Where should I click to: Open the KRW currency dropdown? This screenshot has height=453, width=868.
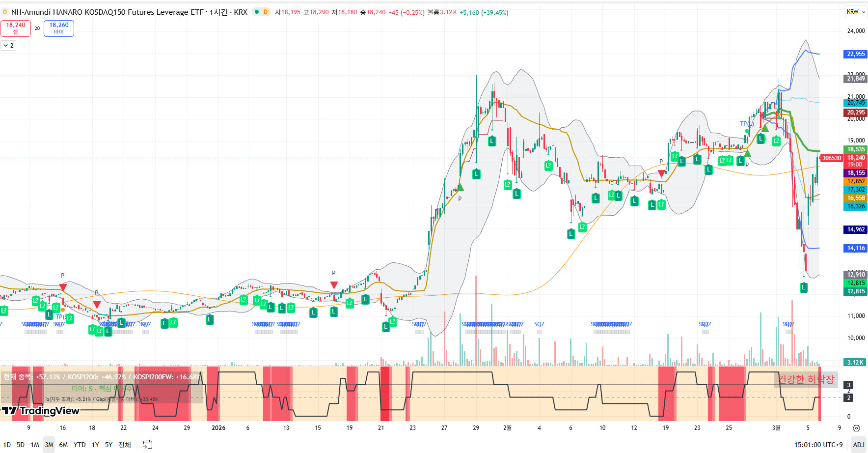[x=856, y=12]
